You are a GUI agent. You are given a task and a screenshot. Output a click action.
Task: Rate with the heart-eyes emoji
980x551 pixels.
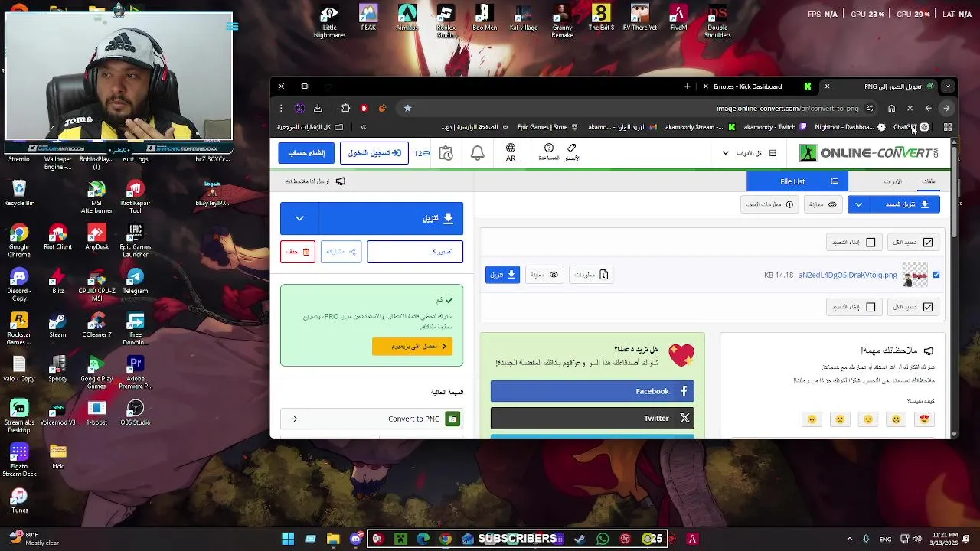[924, 419]
